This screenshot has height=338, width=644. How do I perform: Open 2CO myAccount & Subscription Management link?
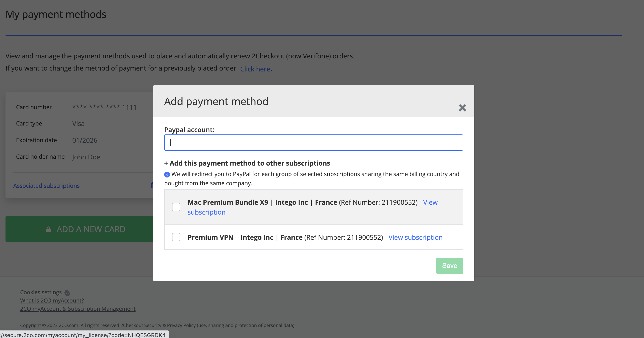pyautogui.click(x=78, y=308)
